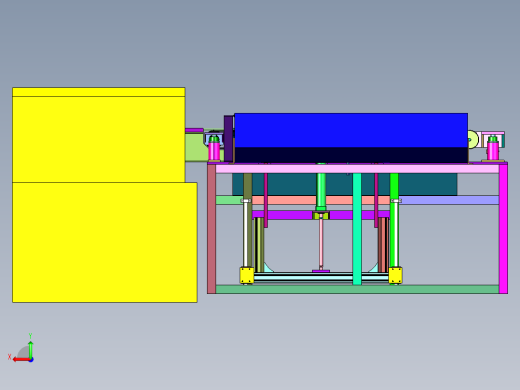Select the olive left vertical column
This screenshot has width=520, height=390.
coord(248,186)
